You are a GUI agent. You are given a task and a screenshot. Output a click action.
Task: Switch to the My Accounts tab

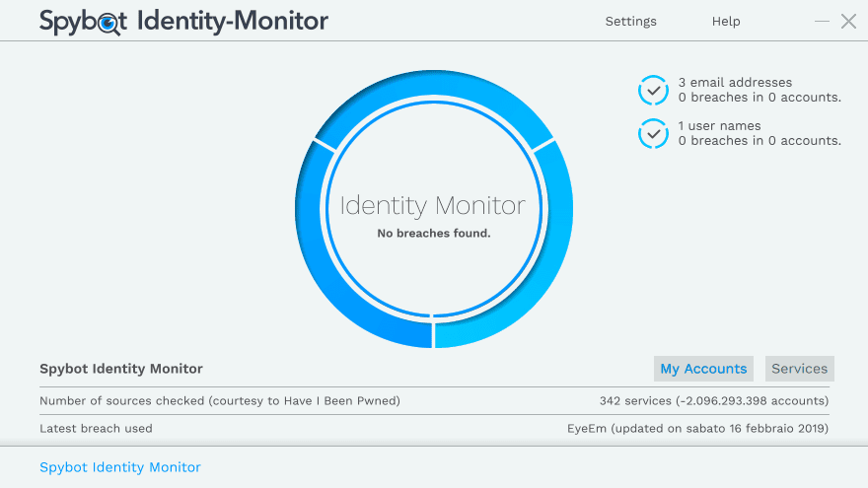pos(703,369)
